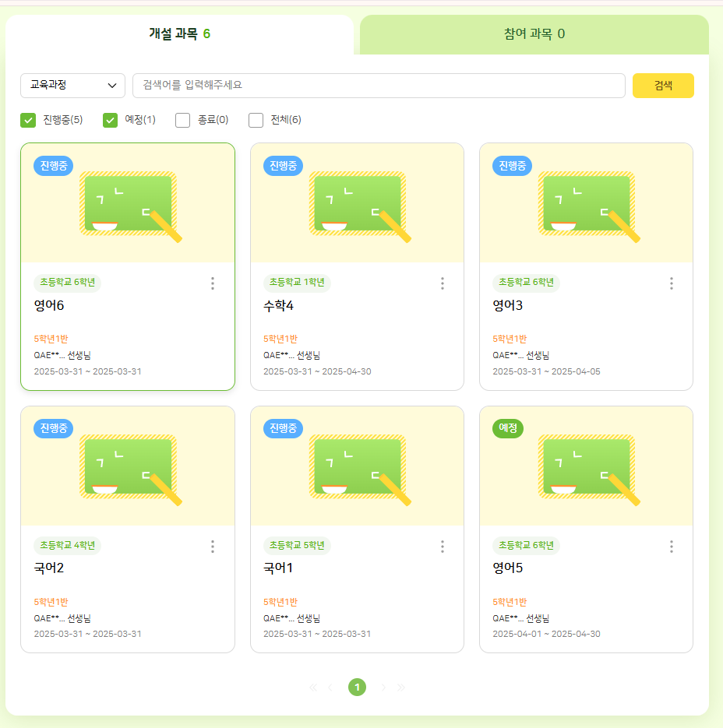Open the three-dot menu for 영어6
The image size is (723, 728).
click(213, 283)
